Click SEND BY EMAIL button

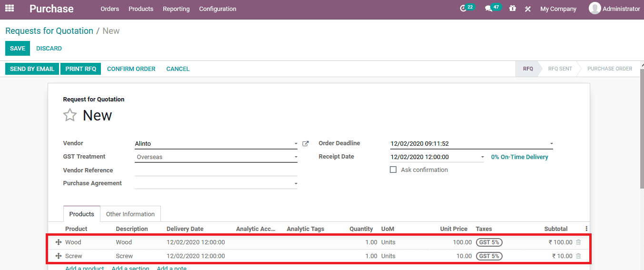pos(32,69)
